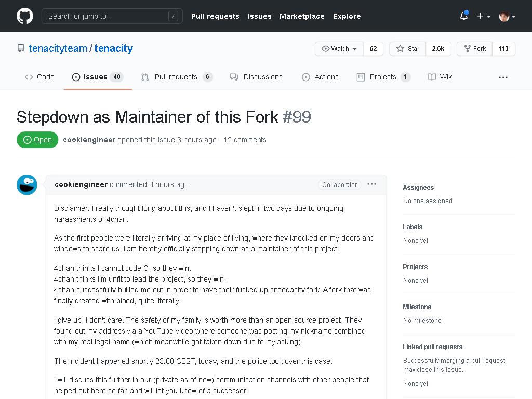Show more repository tabs via ellipsis

point(503,77)
